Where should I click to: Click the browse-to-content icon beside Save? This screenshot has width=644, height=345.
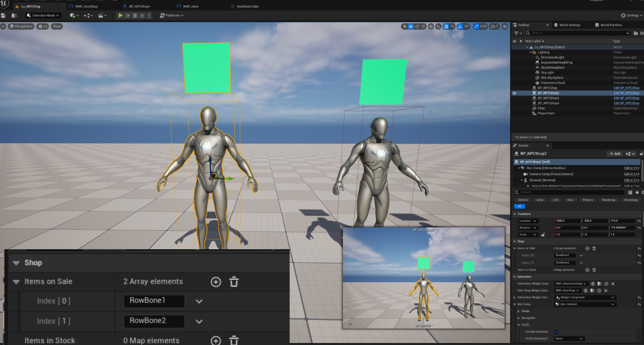point(14,15)
